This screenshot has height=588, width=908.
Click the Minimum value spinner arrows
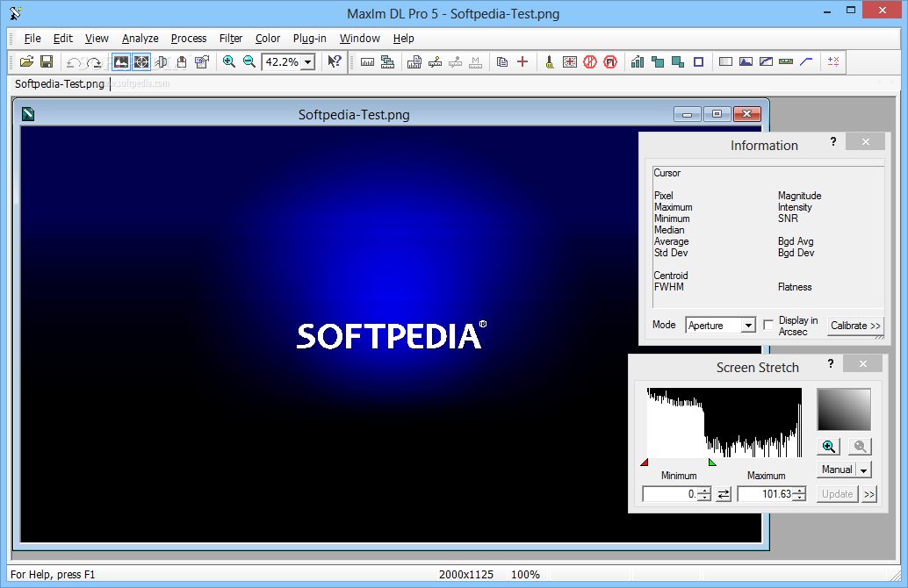704,494
